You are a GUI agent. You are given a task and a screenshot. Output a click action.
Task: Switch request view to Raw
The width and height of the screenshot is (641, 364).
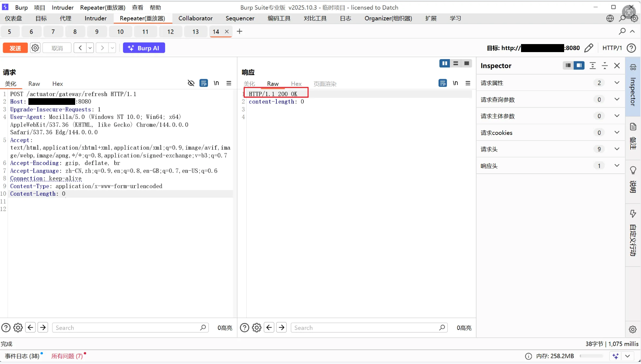(x=34, y=84)
